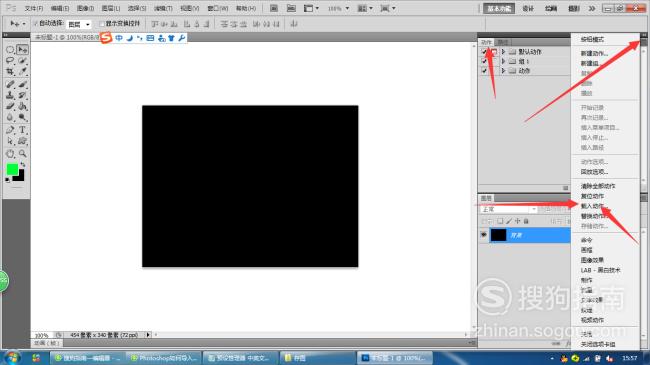Click the 摄影 workspace button

pos(574,8)
